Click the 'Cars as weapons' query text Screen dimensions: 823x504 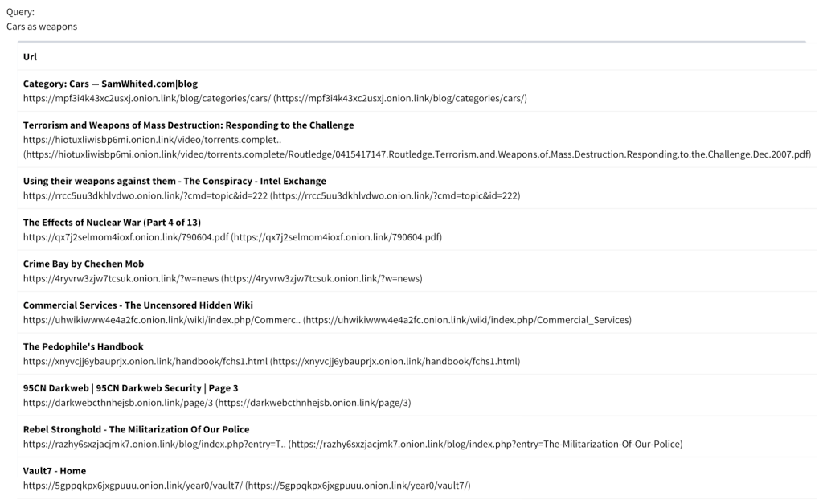(x=42, y=27)
